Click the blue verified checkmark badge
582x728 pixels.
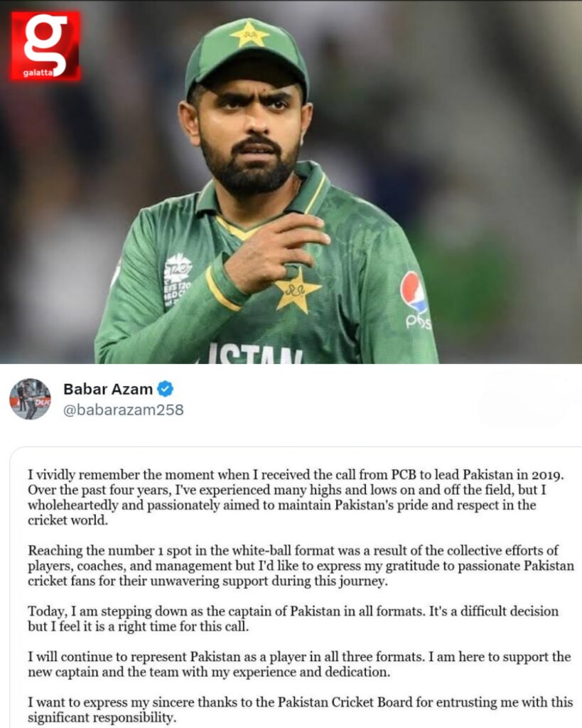pos(166,389)
